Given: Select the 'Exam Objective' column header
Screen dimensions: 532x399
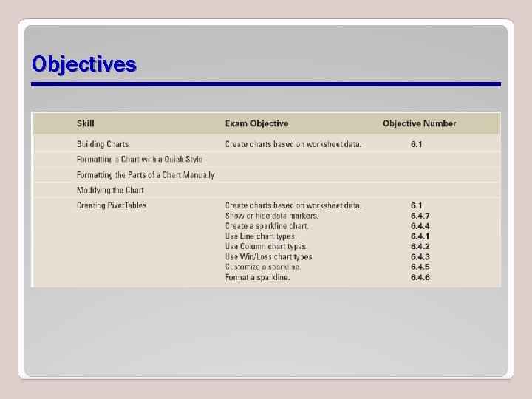Looking at the screenshot, I should coord(257,123).
